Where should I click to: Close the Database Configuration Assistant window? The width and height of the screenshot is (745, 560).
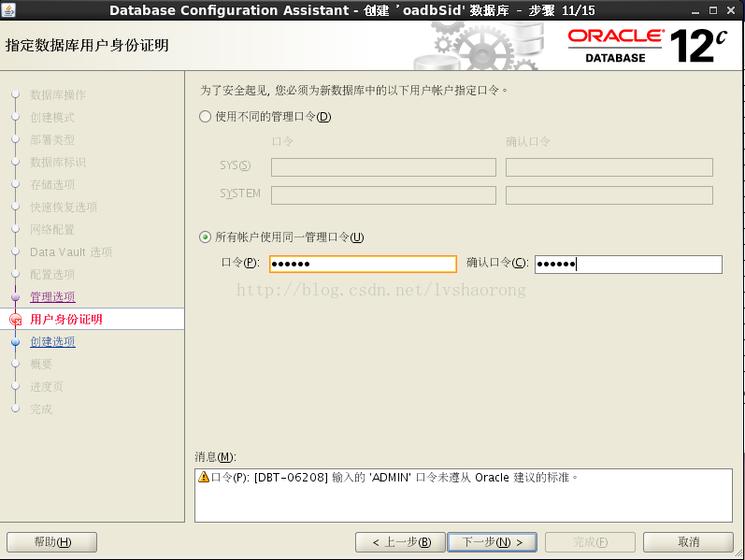point(731,10)
